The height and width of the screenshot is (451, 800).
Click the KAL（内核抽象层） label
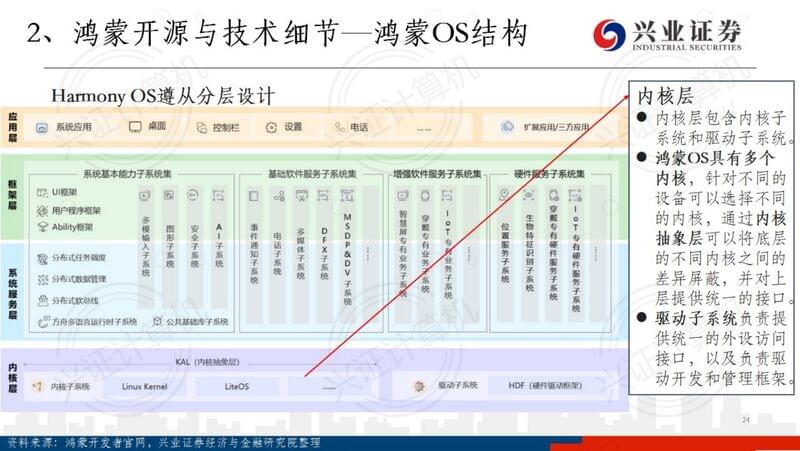coord(207,362)
